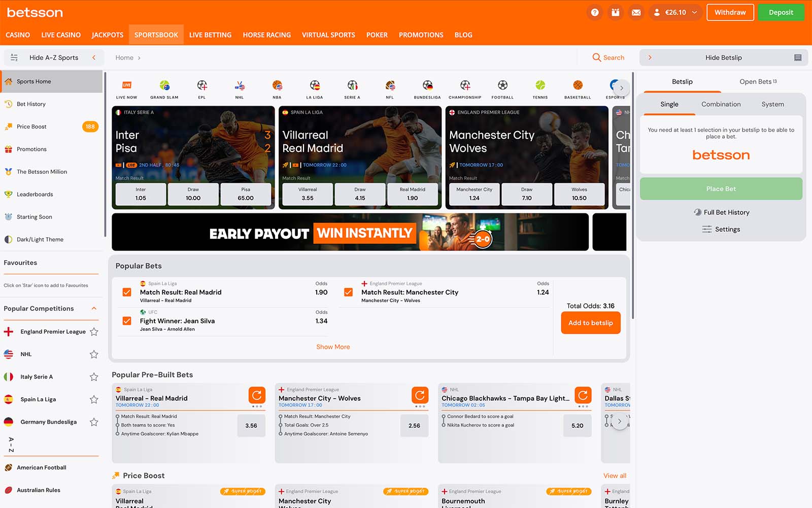Refresh the Villarreal - Real Madrid pre-built bet

coord(257,395)
